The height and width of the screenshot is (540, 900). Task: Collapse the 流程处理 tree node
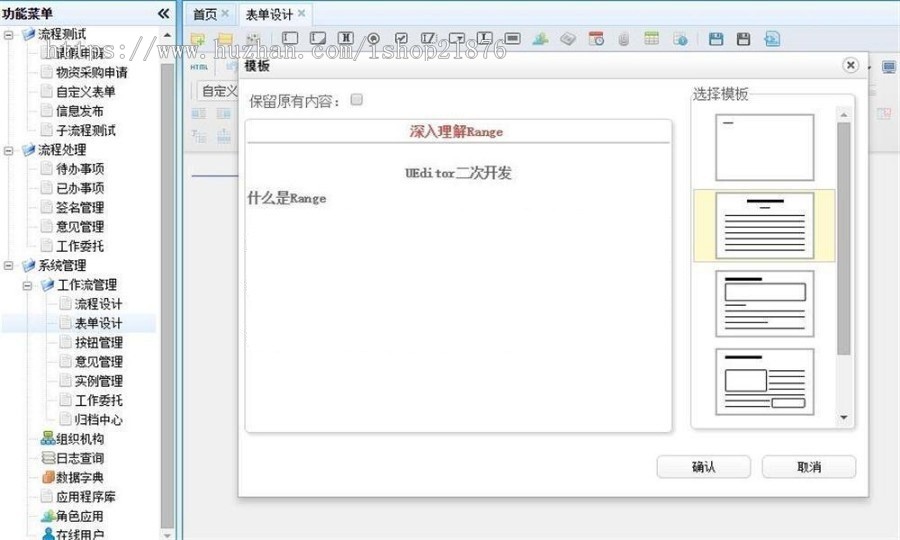click(x=9, y=150)
